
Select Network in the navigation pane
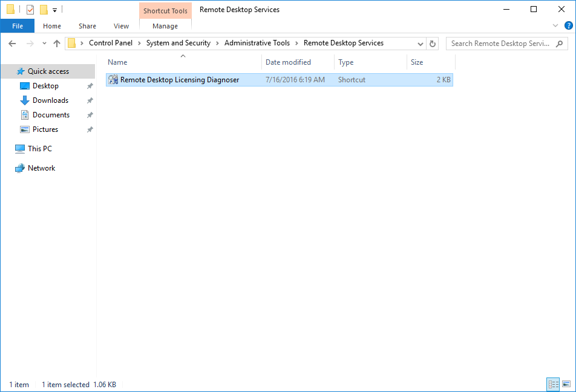(x=41, y=168)
